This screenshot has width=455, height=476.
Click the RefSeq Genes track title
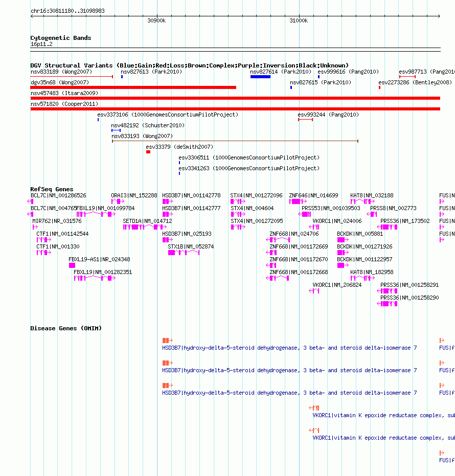pos(52,189)
